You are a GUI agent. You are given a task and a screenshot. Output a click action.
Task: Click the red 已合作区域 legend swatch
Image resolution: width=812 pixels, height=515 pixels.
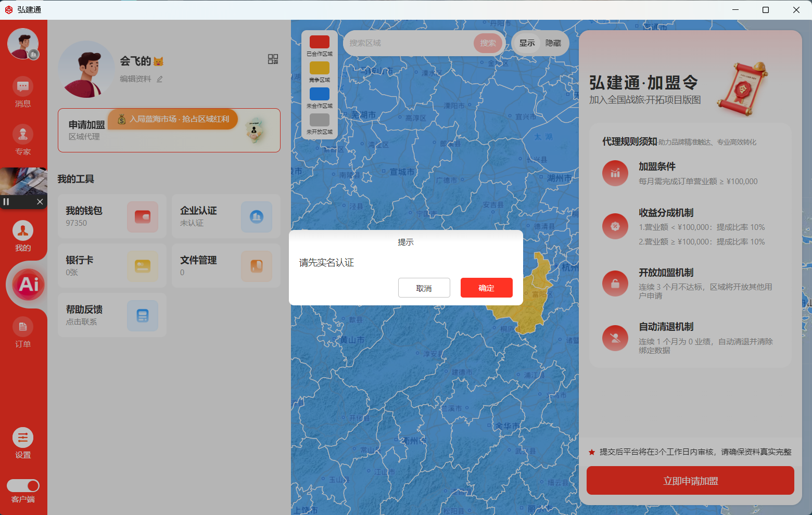point(320,42)
